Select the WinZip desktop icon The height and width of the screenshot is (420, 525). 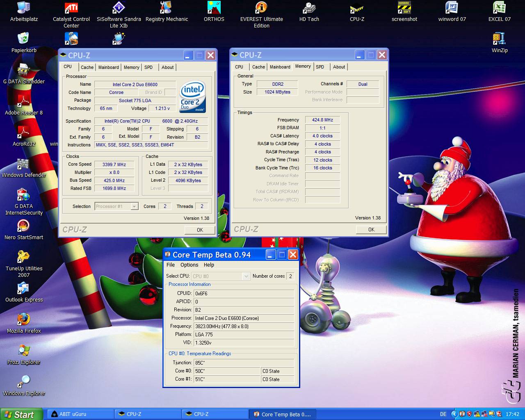(x=500, y=43)
